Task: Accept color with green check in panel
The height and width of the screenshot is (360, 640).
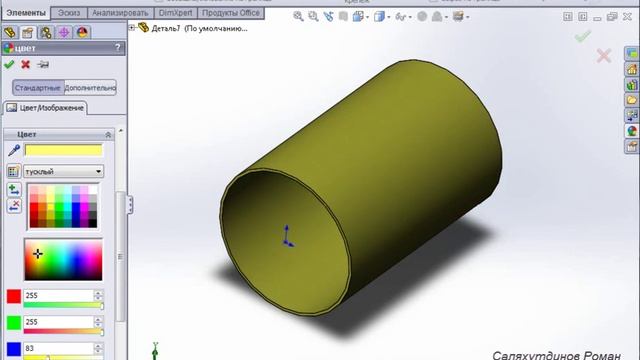Action: point(9,64)
